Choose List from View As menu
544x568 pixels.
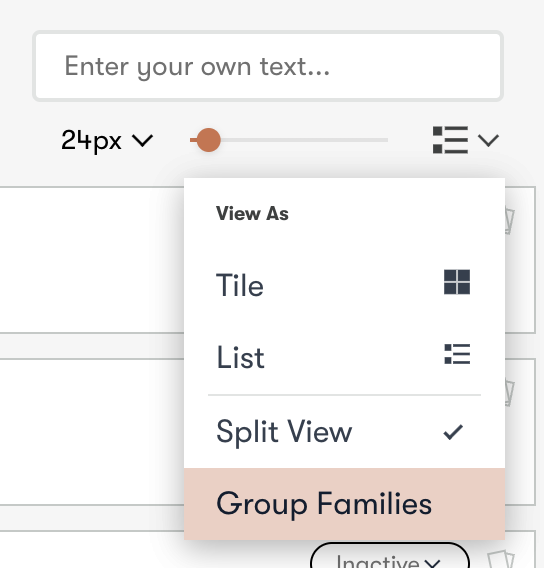click(x=344, y=357)
